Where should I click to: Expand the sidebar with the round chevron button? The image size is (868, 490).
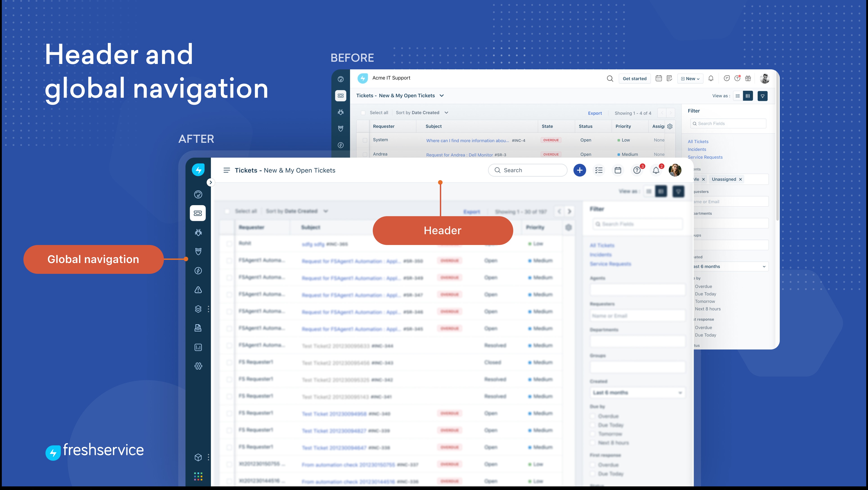pyautogui.click(x=211, y=182)
